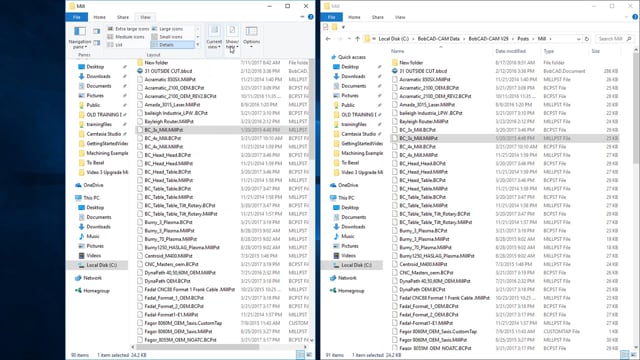Select This PC in right window sidebar

coord(346,198)
